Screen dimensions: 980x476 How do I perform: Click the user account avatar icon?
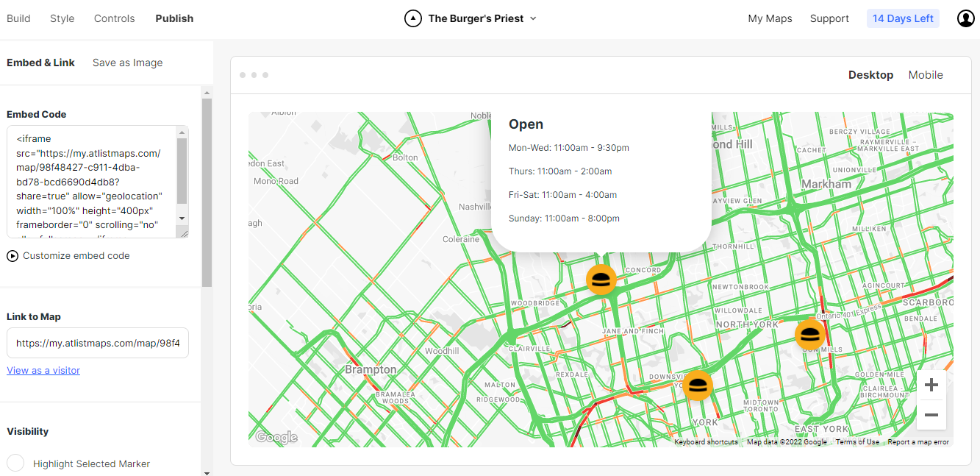(x=965, y=18)
